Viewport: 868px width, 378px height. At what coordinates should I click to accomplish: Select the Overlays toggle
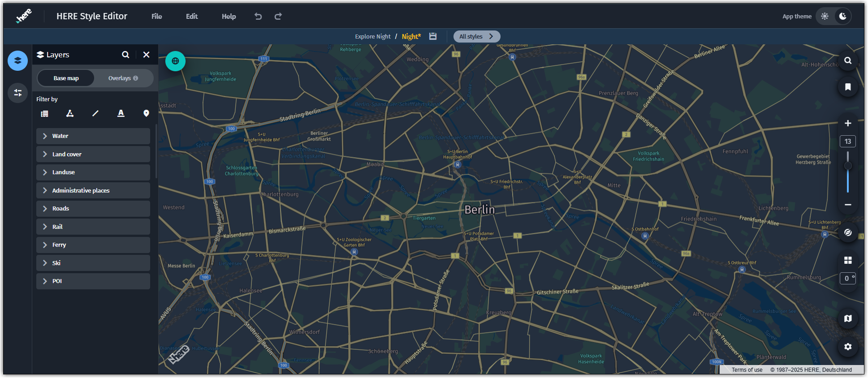point(123,78)
